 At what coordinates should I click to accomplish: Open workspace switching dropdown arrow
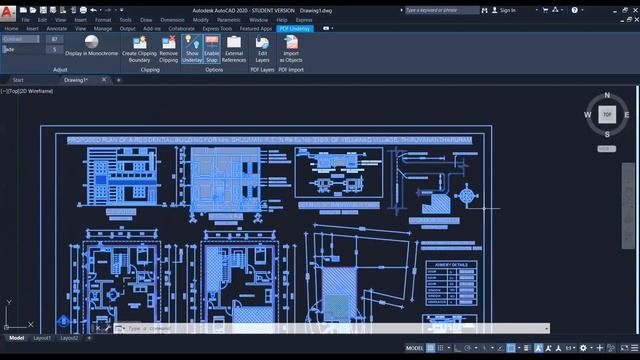[x=591, y=348]
